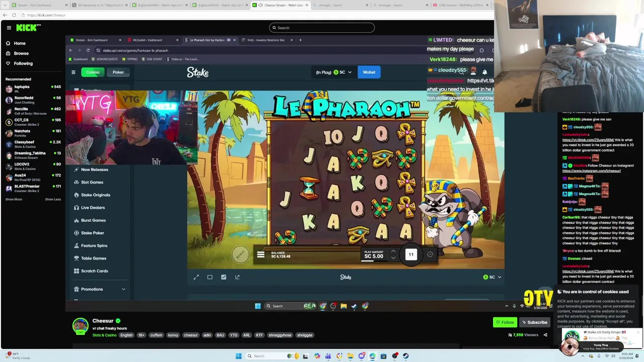The width and height of the screenshot is (644, 362).
Task: Click the Windows Start button on taskbar
Action: pyautogui.click(x=238, y=356)
